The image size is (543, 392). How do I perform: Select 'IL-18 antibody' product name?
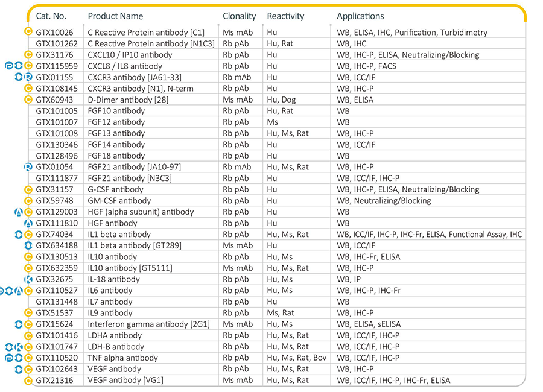pyautogui.click(x=114, y=279)
